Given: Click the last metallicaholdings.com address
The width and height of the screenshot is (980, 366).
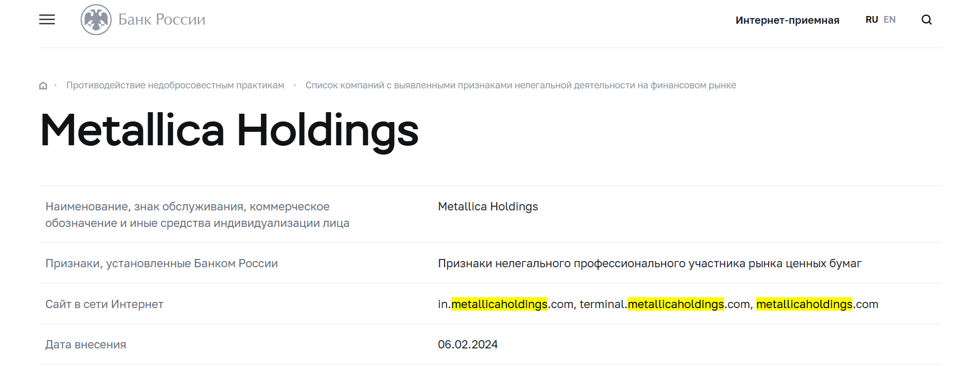Looking at the screenshot, I should pos(817,304).
